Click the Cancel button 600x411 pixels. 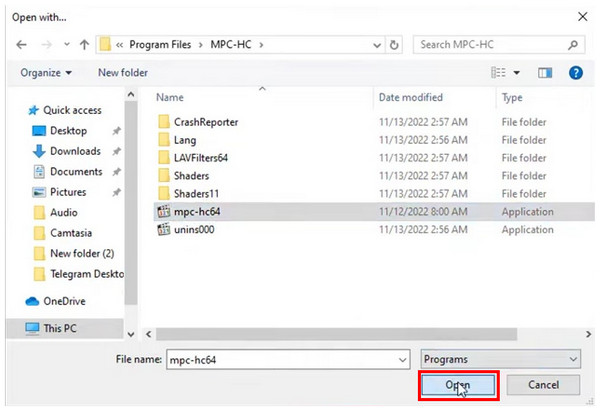pos(543,385)
